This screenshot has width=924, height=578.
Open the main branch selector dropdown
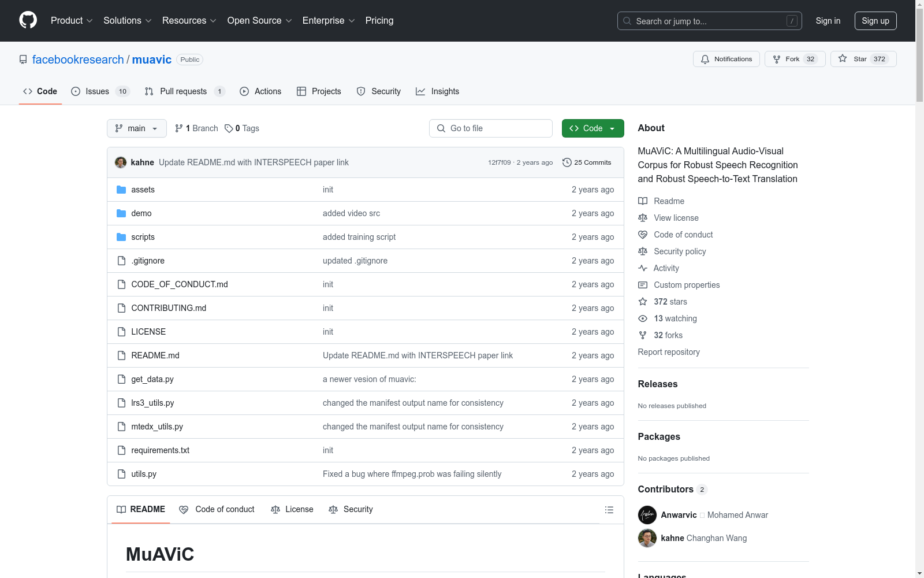[137, 128]
